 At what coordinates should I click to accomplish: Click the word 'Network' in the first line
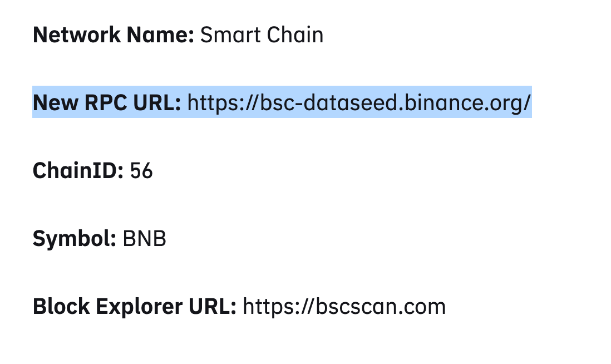coord(77,35)
